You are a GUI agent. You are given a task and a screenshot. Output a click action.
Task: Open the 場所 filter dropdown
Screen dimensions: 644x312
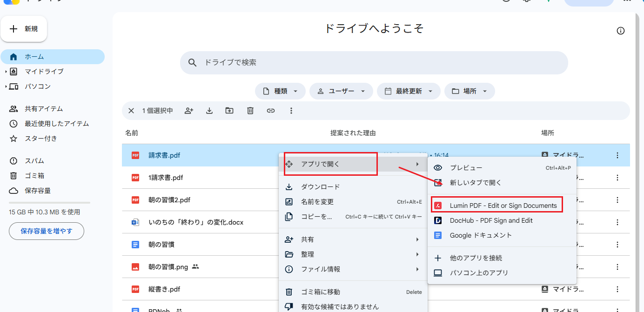click(x=470, y=91)
